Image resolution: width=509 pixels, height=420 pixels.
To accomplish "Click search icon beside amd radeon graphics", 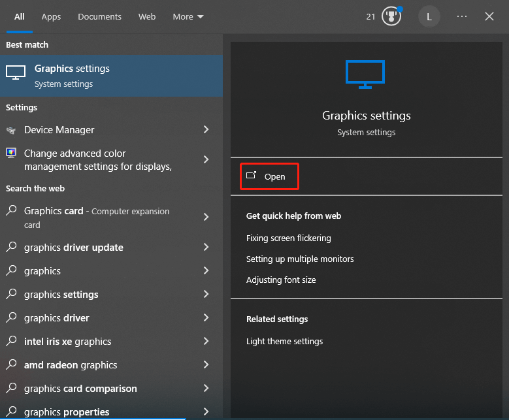I will coord(11,365).
